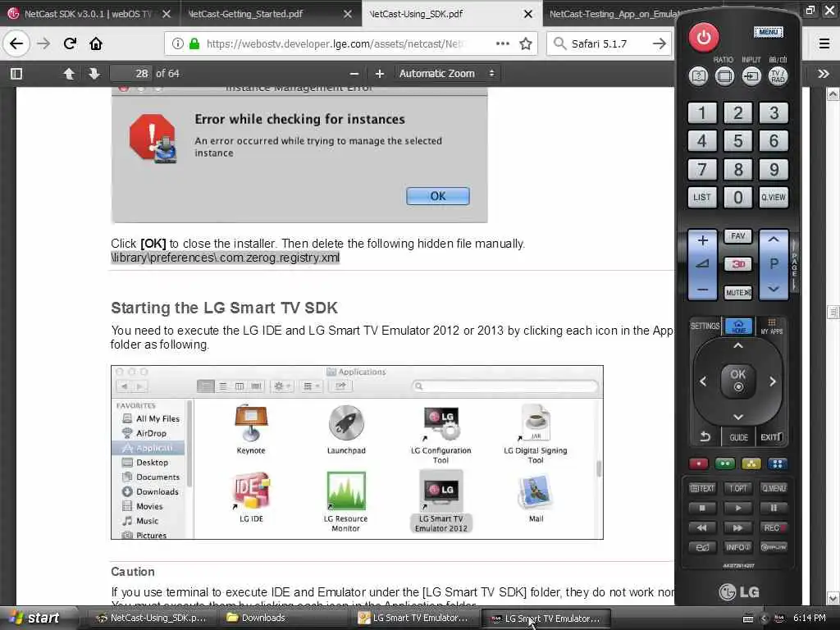Click the INFO button on the remote
This screenshot has height=630, width=840.
(x=737, y=547)
